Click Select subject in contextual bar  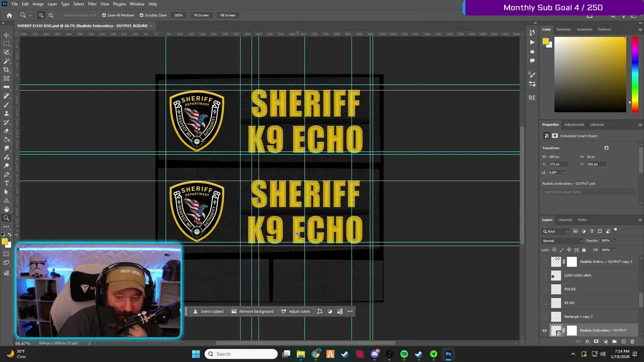click(208, 311)
